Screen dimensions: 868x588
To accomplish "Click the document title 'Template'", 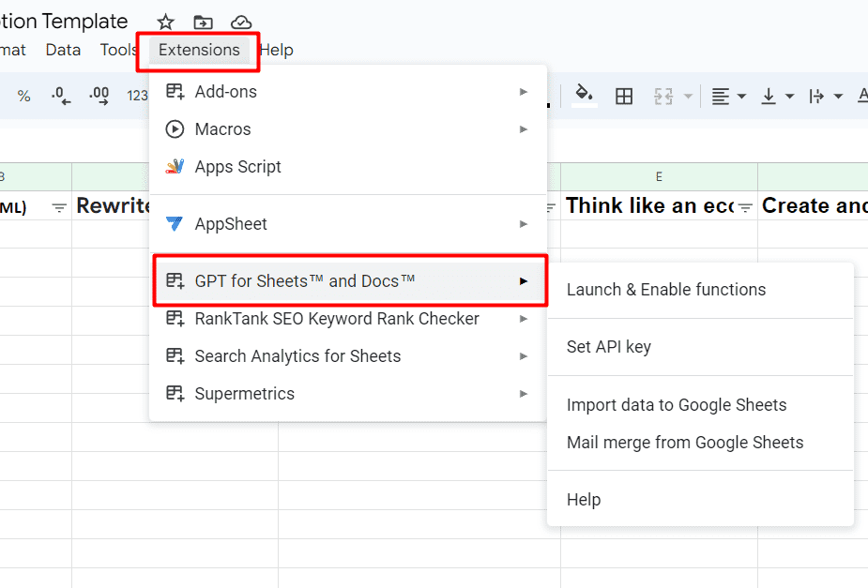I will click(x=84, y=21).
